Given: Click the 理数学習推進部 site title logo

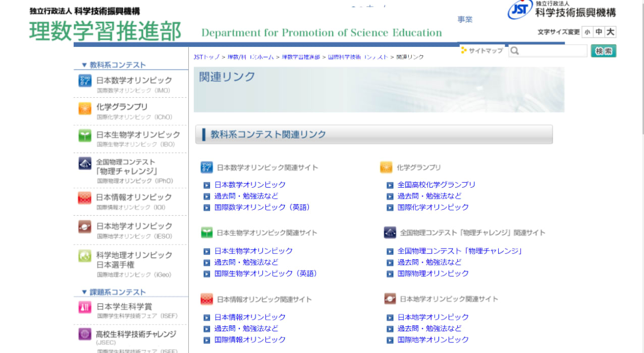Looking at the screenshot, I should coord(105,31).
